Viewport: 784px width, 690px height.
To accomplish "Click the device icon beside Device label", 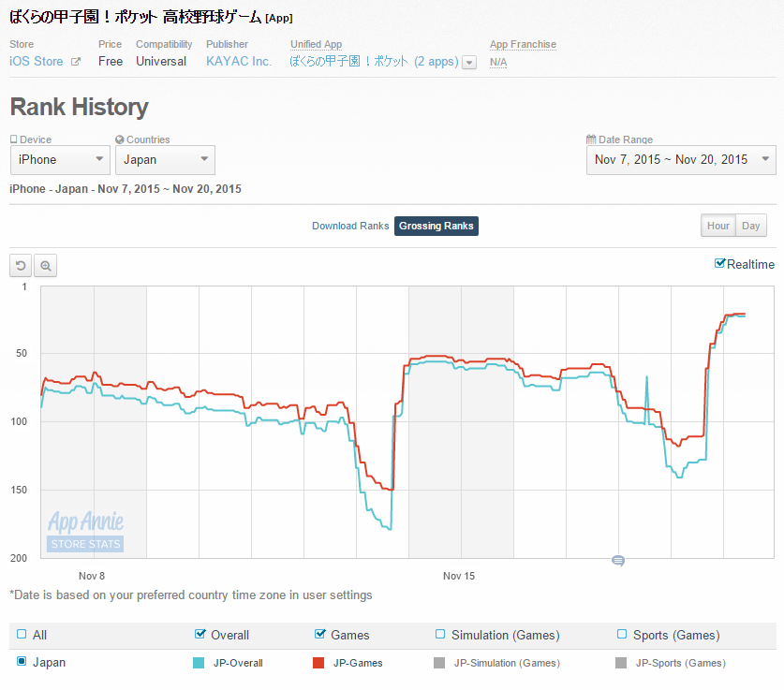I will 13,139.
